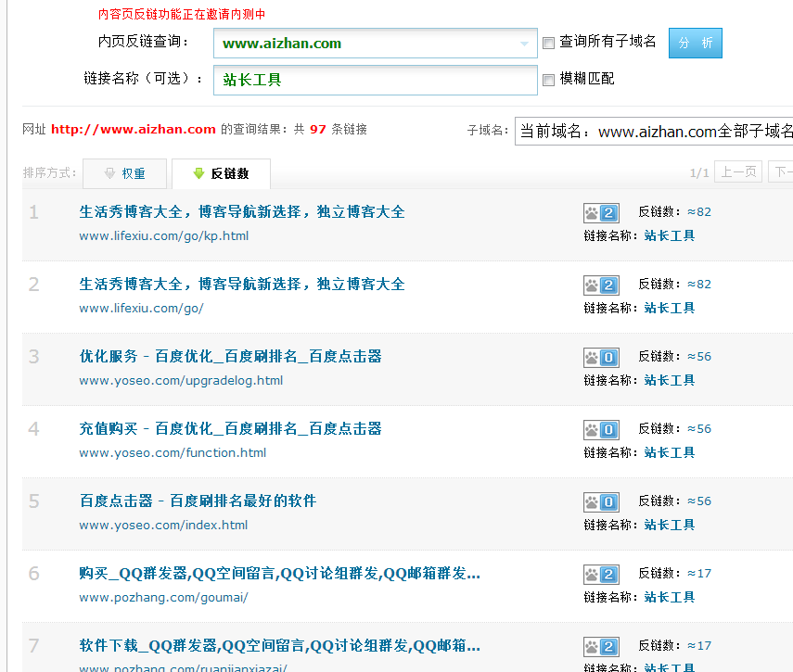
Task: Click the ≈82 backlink count in result 1
Action: pyautogui.click(x=699, y=211)
